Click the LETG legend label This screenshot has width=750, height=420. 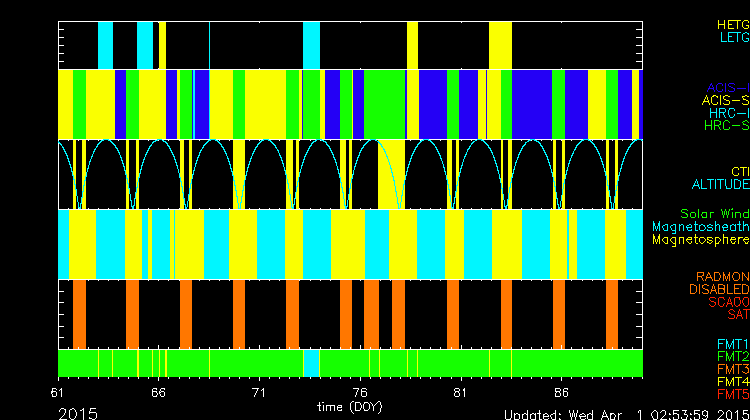pos(733,37)
